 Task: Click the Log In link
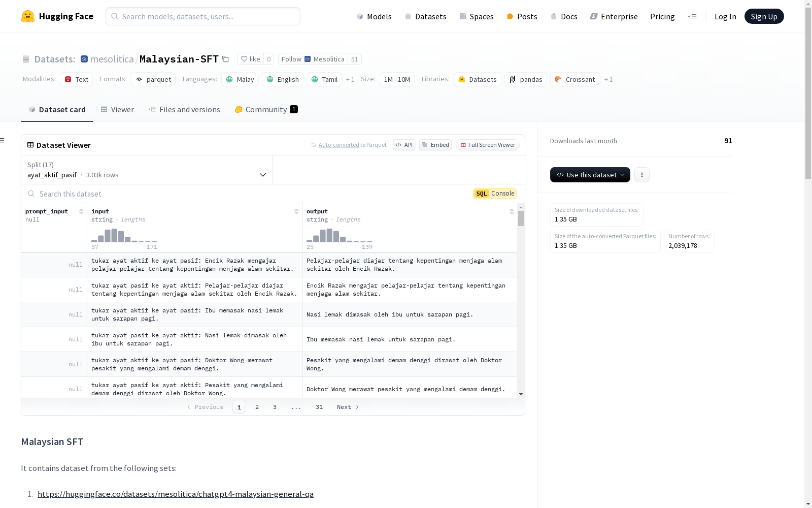tap(725, 16)
